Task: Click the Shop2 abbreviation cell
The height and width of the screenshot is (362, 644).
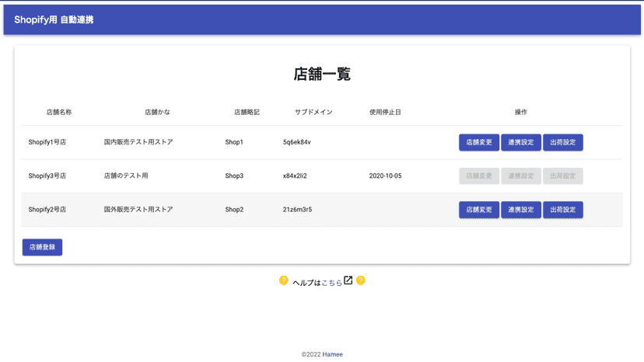Action: click(234, 210)
